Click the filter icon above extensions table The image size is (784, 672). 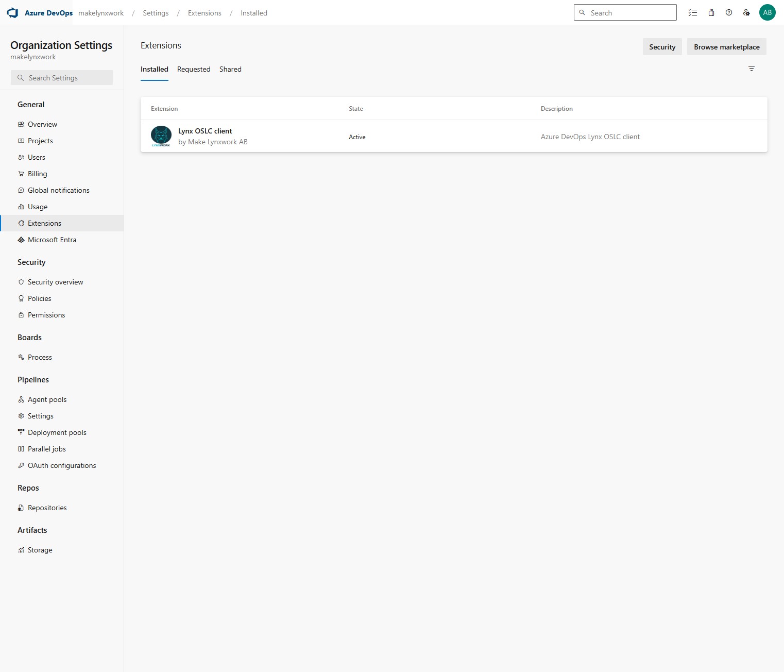(752, 69)
